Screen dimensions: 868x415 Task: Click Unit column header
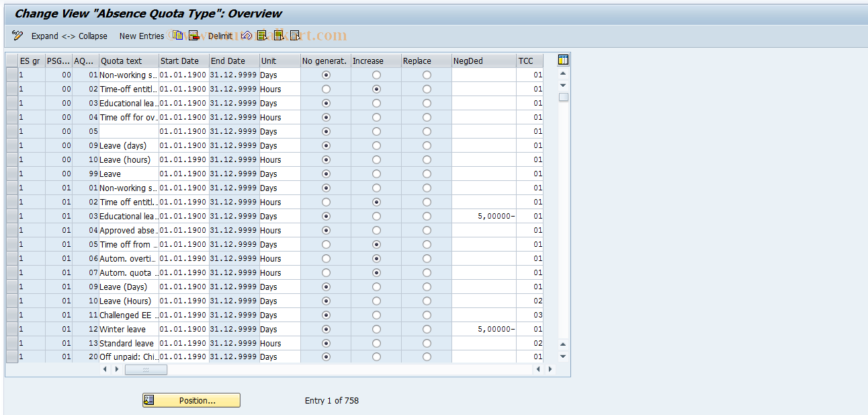pos(280,61)
